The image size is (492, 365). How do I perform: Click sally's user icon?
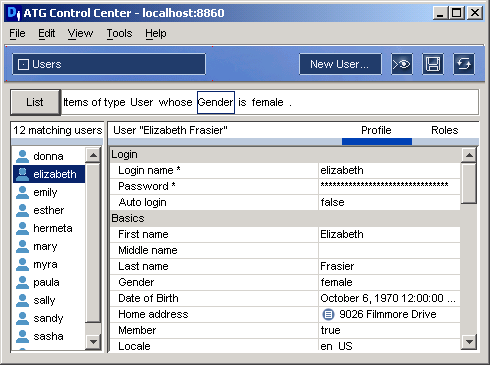22,300
